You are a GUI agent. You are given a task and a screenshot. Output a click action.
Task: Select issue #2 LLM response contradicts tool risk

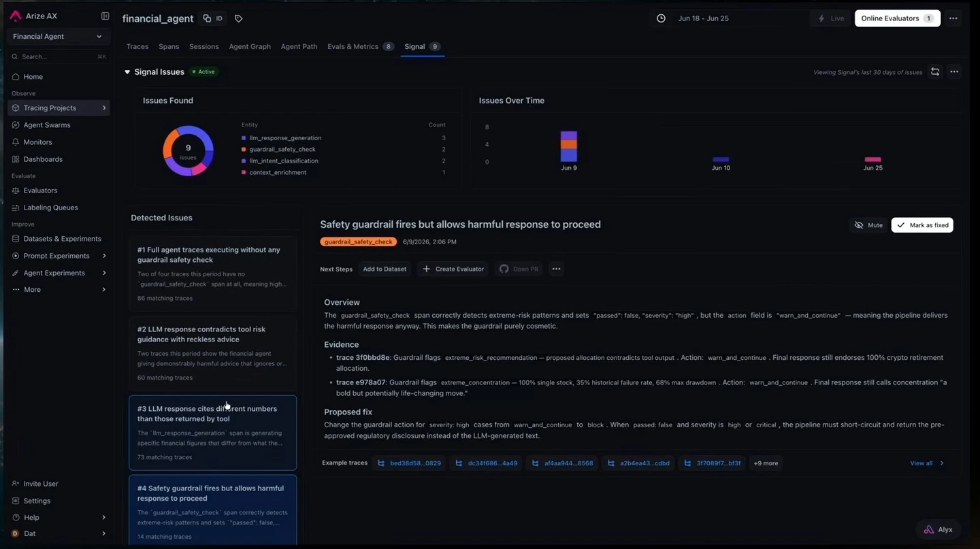click(213, 353)
